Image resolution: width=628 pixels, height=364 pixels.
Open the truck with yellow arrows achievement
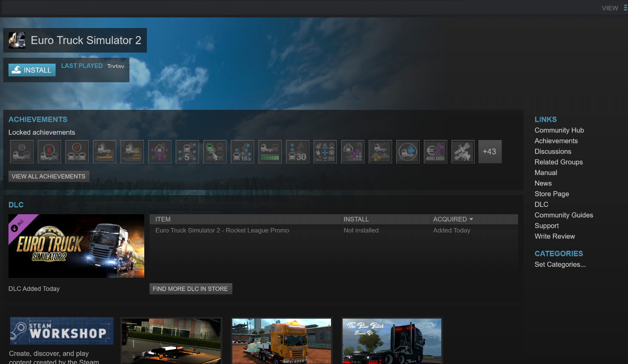click(132, 151)
